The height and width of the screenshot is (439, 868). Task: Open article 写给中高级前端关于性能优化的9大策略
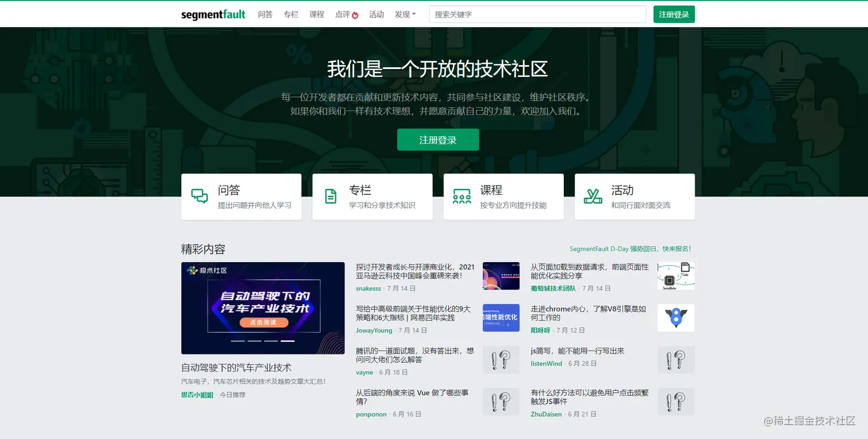pyautogui.click(x=413, y=313)
